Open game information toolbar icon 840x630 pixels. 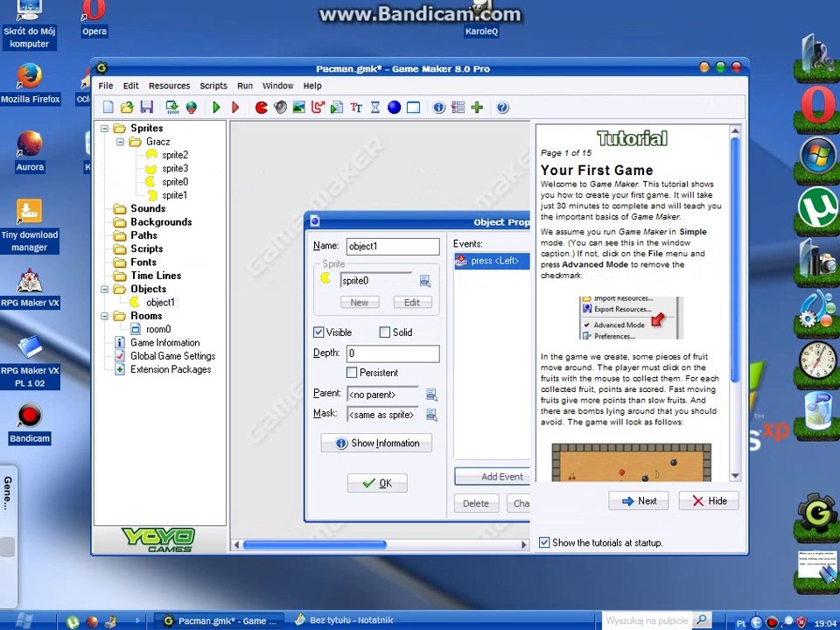coord(438,107)
